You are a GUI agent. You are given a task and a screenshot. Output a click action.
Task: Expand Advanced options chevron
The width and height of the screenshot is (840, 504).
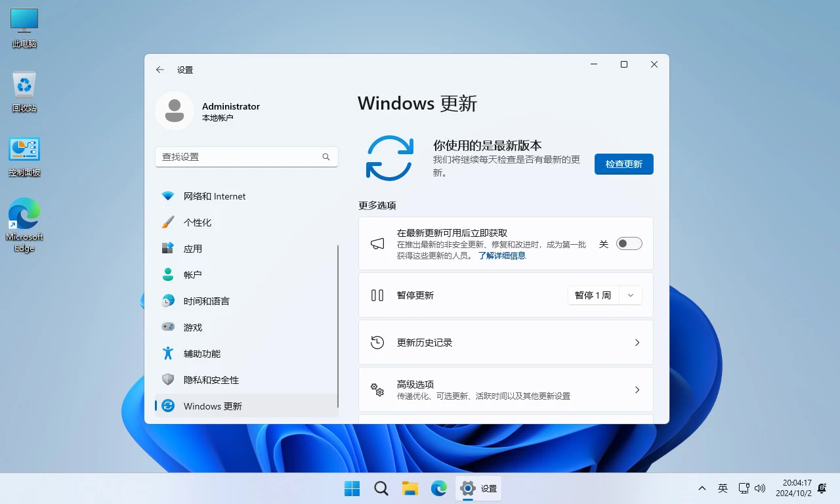[637, 390]
